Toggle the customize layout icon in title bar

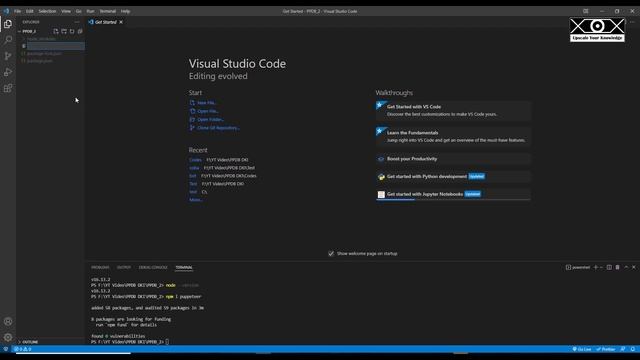pyautogui.click(x=586, y=11)
